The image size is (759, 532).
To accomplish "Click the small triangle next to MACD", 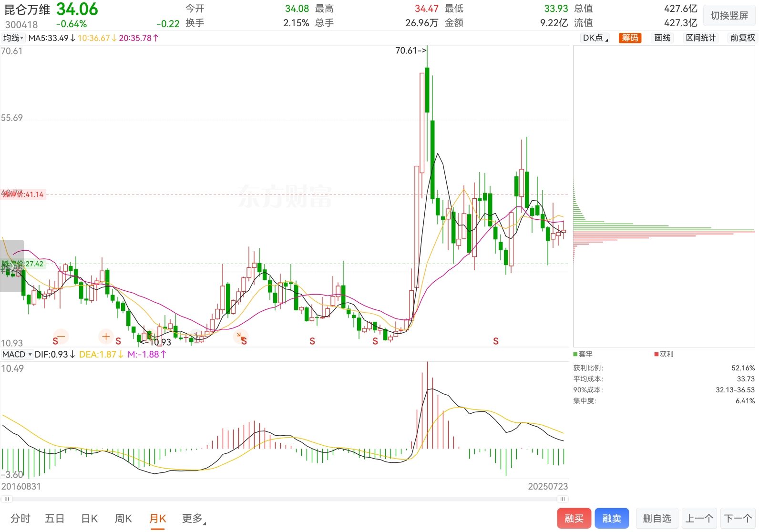I will 30,355.
